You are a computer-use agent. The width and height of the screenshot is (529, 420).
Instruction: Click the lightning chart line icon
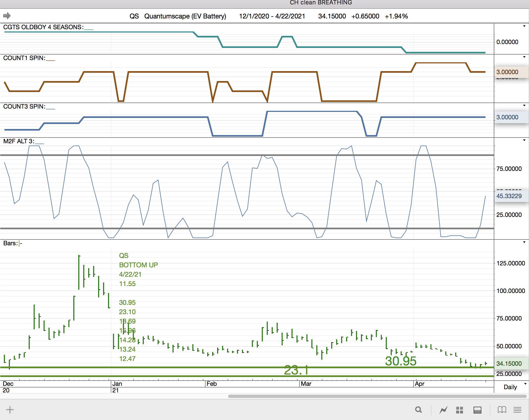point(443,410)
